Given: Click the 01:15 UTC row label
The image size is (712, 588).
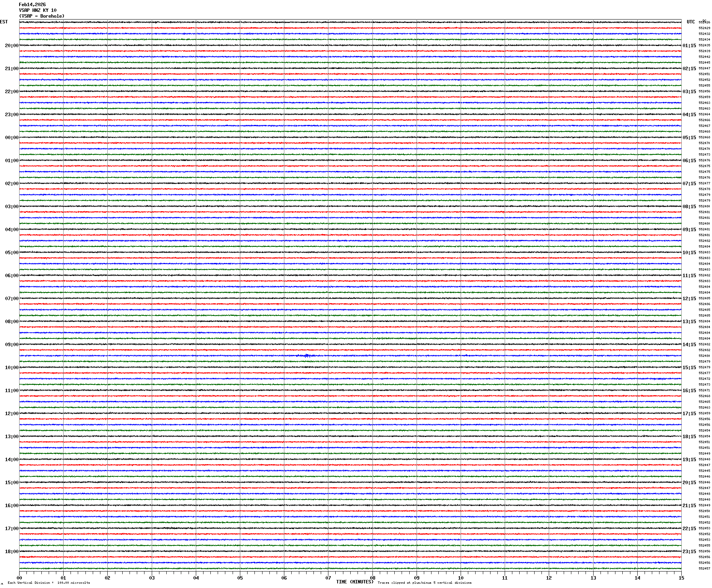Looking at the screenshot, I should pyautogui.click(x=689, y=46).
